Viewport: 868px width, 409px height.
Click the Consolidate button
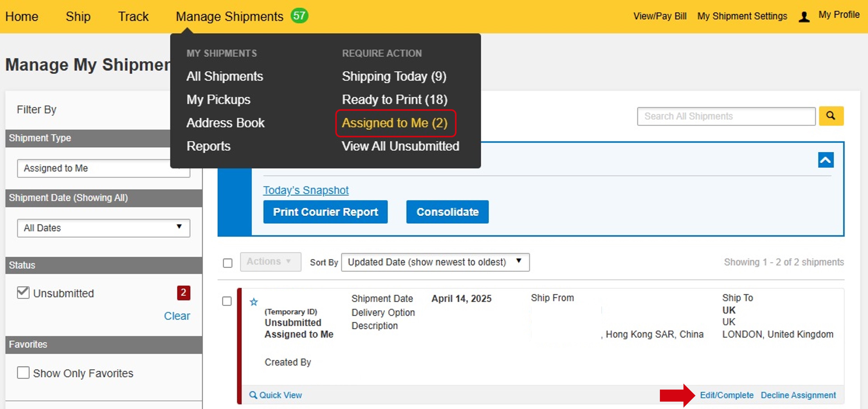[x=448, y=212]
